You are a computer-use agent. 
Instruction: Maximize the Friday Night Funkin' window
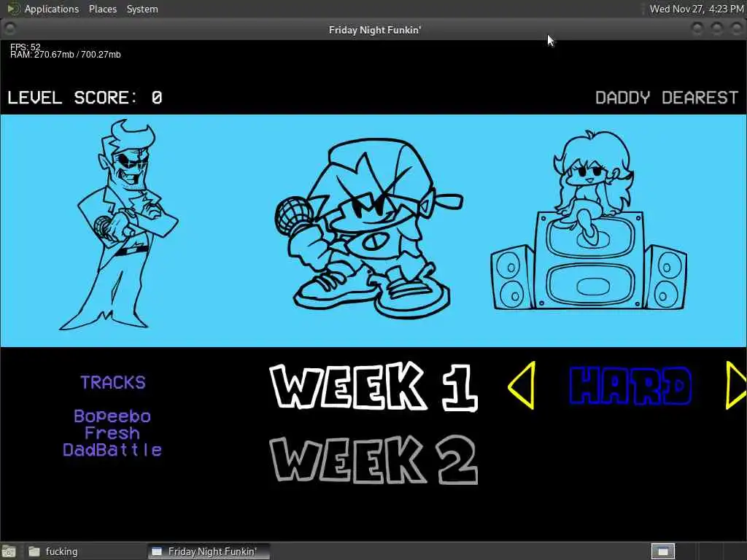click(x=716, y=29)
